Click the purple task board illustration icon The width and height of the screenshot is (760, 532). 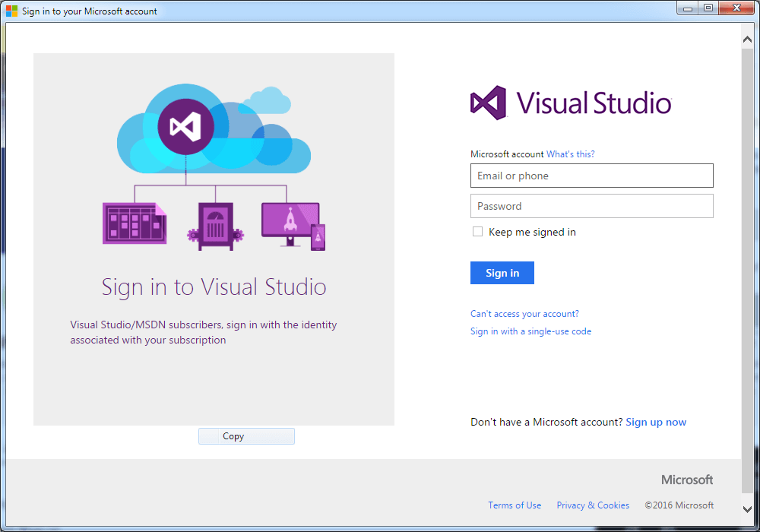point(135,223)
